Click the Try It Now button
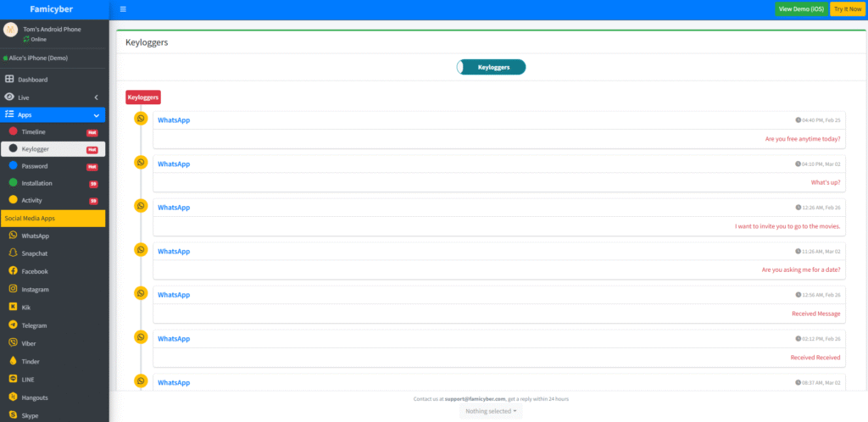 [848, 8]
